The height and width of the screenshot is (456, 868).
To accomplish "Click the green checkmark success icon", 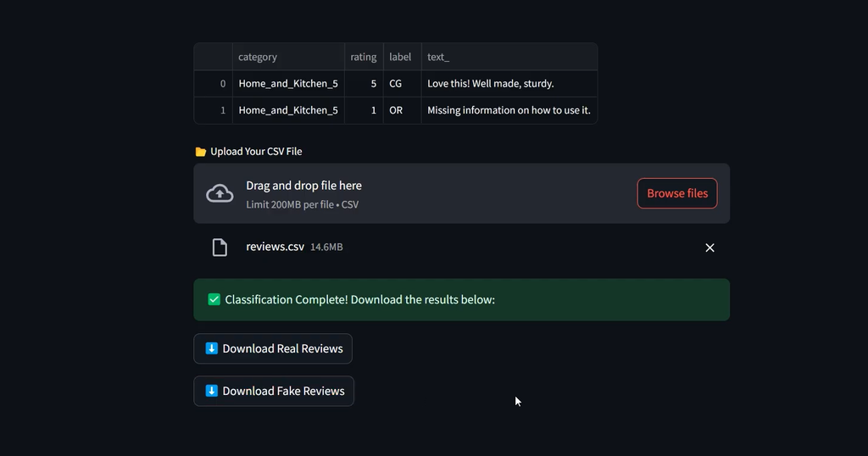I will point(214,299).
